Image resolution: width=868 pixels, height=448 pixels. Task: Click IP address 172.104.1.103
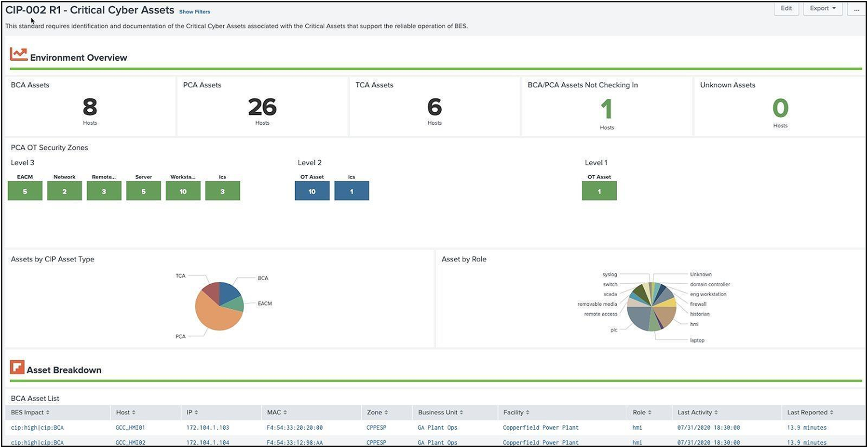click(208, 428)
